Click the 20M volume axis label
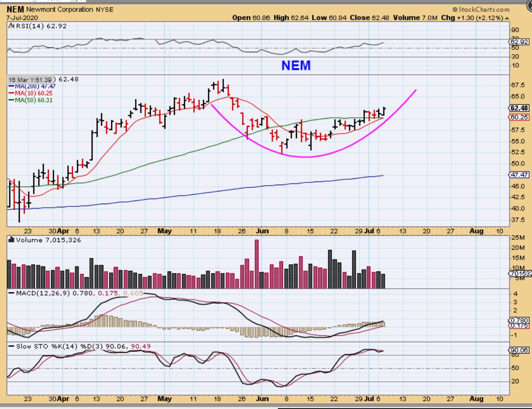 518,248
